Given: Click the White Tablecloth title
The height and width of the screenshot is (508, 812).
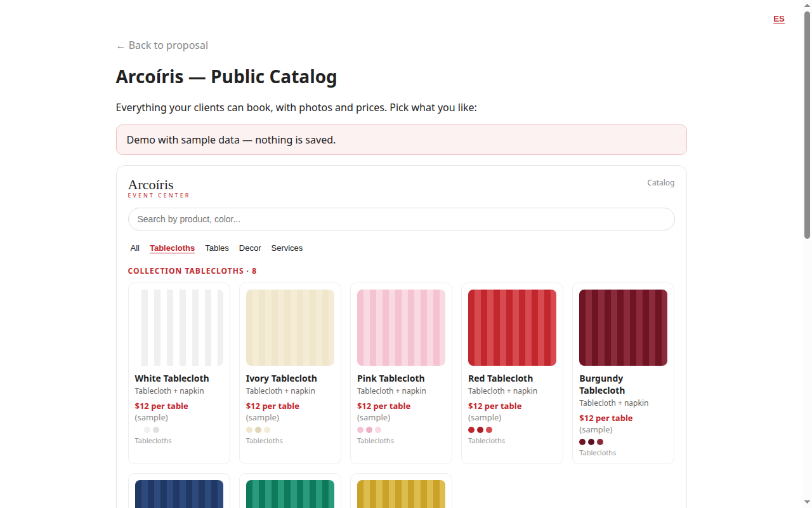Looking at the screenshot, I should pos(172,378).
